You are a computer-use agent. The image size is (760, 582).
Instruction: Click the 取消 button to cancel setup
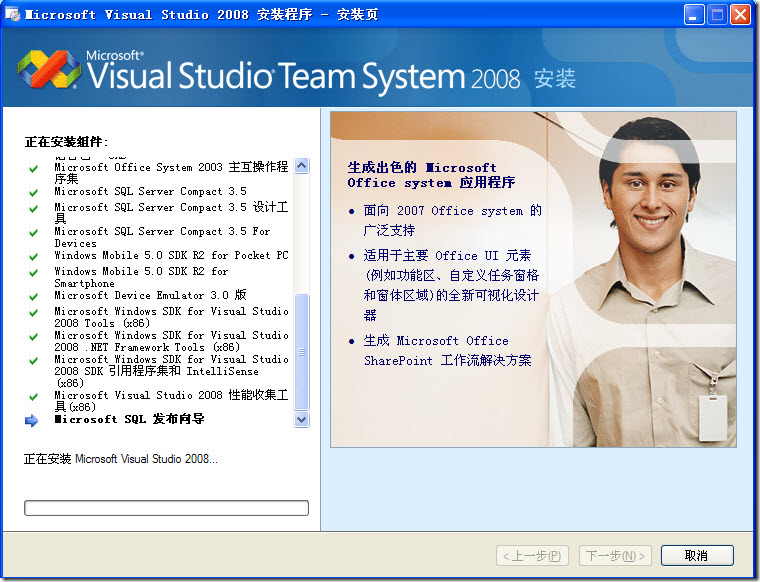[x=697, y=555]
